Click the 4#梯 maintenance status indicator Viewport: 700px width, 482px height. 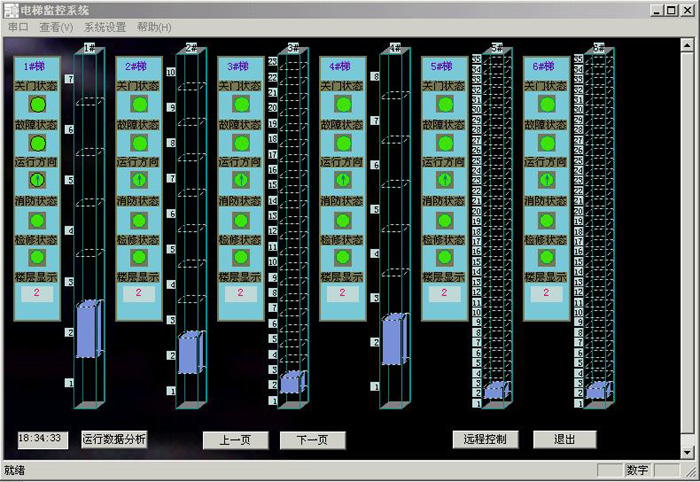pyautogui.click(x=343, y=257)
